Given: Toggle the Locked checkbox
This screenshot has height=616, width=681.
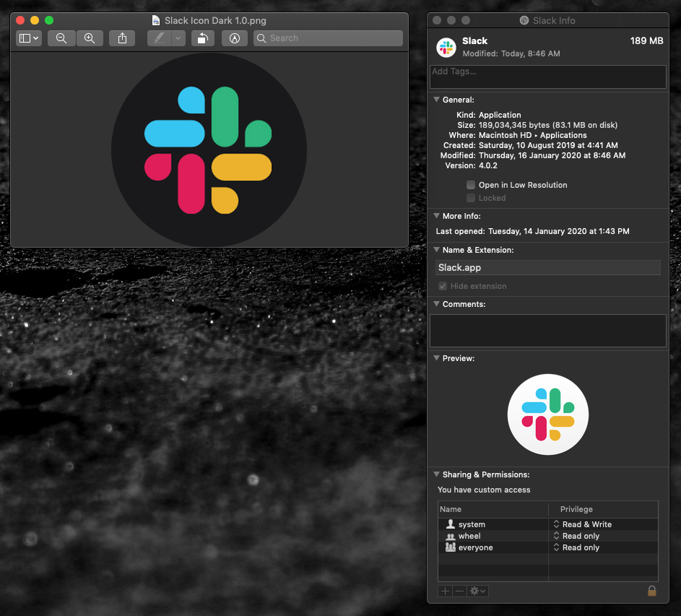Looking at the screenshot, I should (471, 198).
